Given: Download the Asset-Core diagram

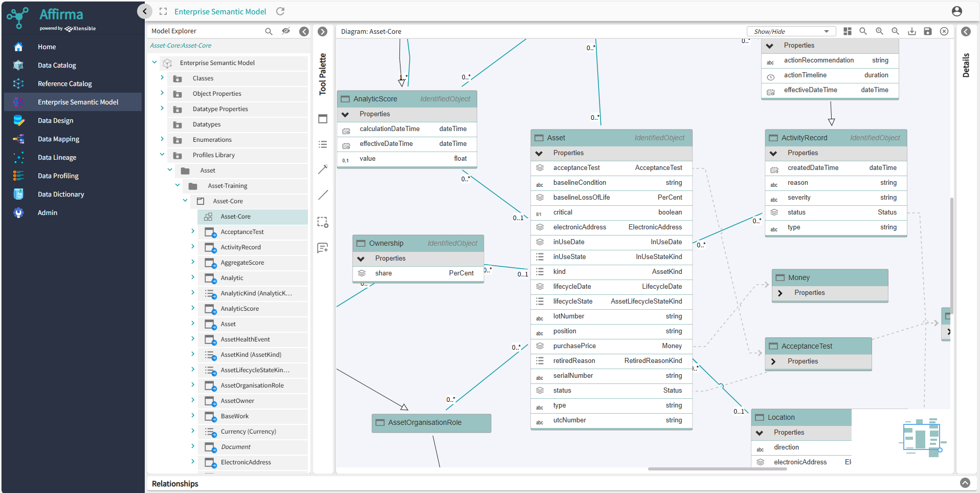Looking at the screenshot, I should click(x=912, y=31).
